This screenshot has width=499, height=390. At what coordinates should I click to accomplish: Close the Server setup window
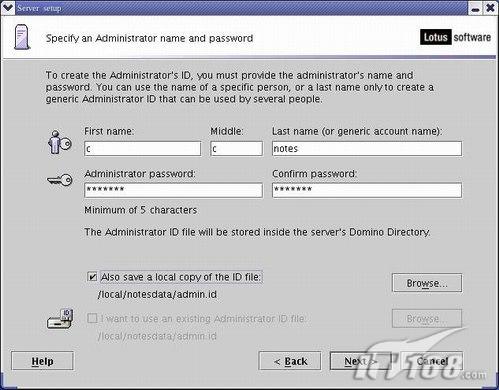pyautogui.click(x=490, y=8)
